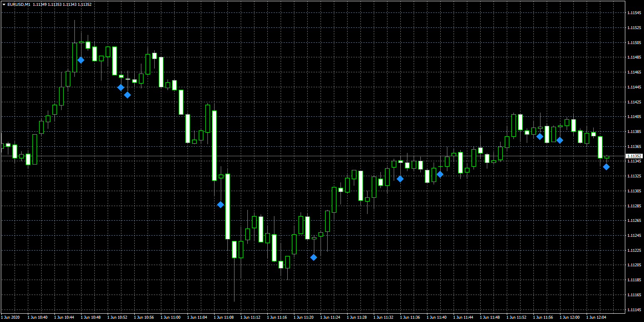Click the 1 Jun 11:32 time label

(x=383, y=317)
